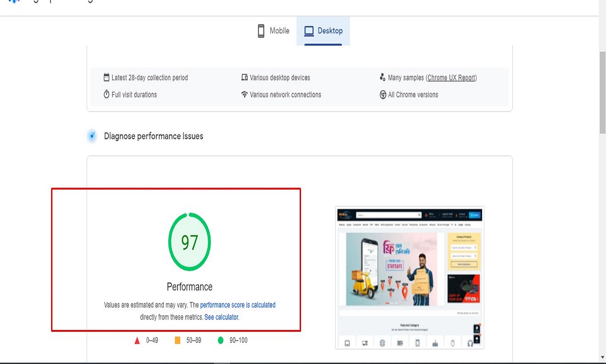Click the Chrome icon beside All Chrome versions
Viewport: 606px width, 364px height.
(x=383, y=94)
